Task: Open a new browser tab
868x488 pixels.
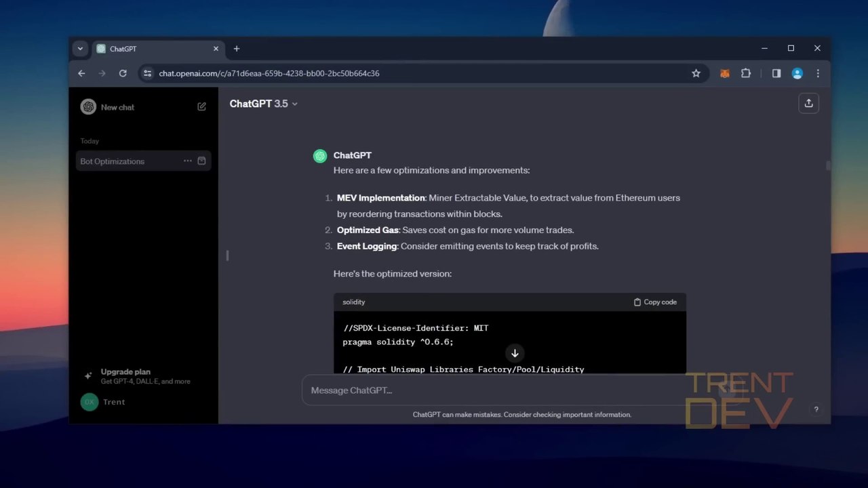Action: pyautogui.click(x=237, y=49)
